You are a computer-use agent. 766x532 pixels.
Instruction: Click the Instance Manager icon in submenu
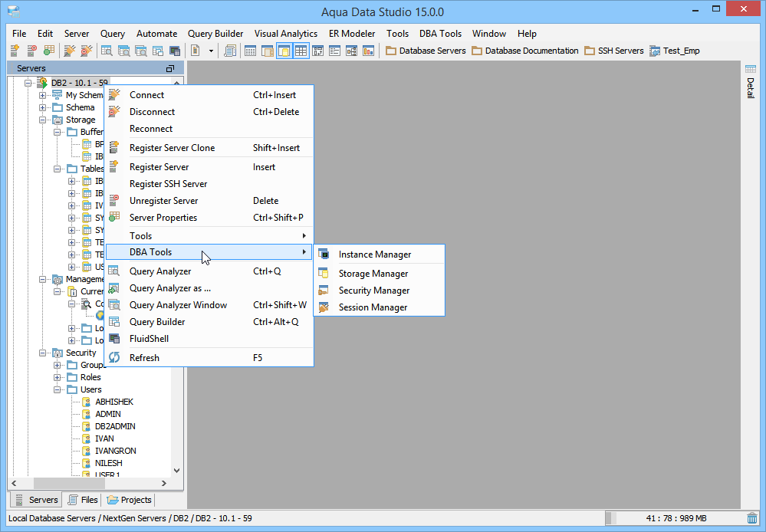[324, 254]
